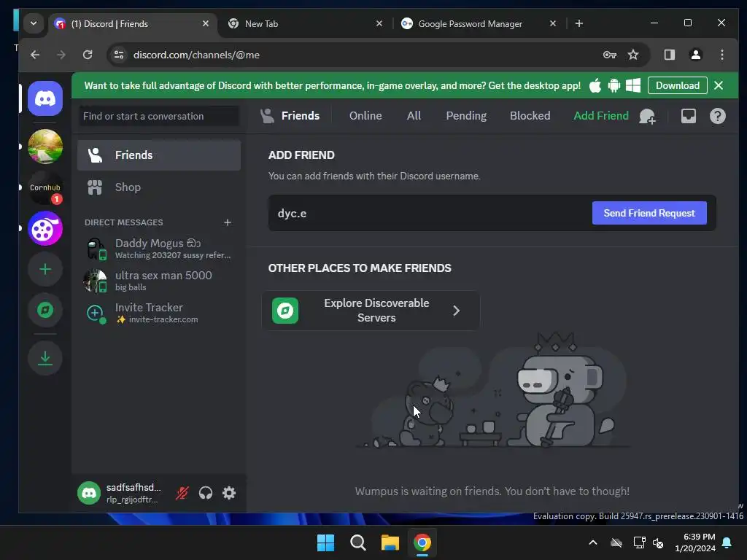The height and width of the screenshot is (560, 747).
Task: Dismiss the desktop app banner
Action: click(x=719, y=85)
